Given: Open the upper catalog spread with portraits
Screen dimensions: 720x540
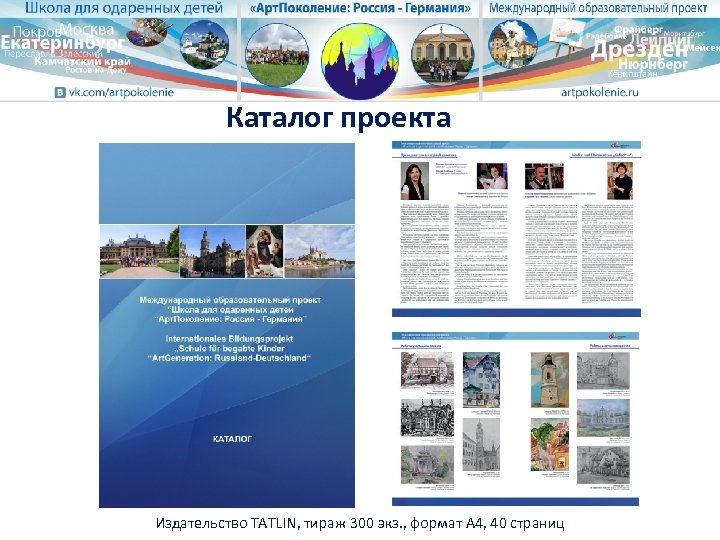Looking at the screenshot, I should coord(516,229).
